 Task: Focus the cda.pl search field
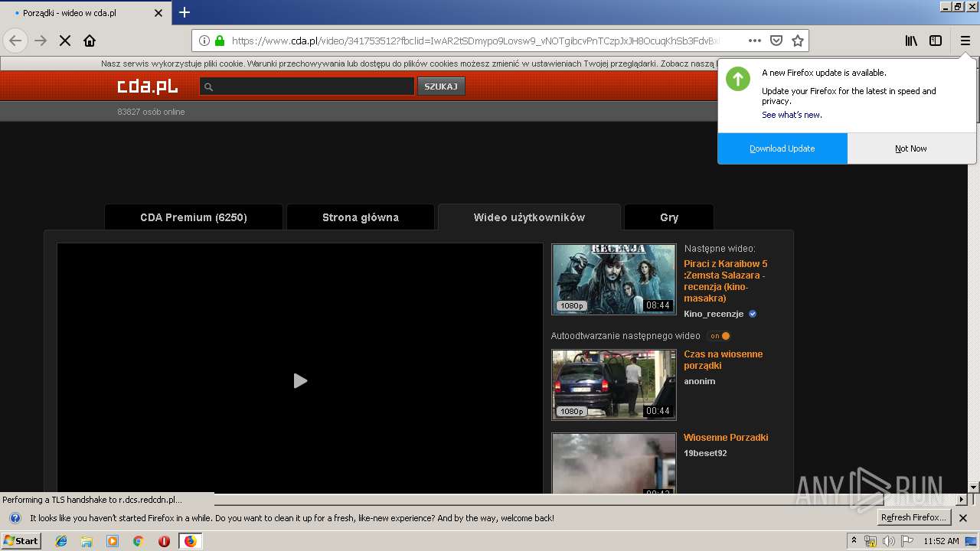(x=307, y=86)
